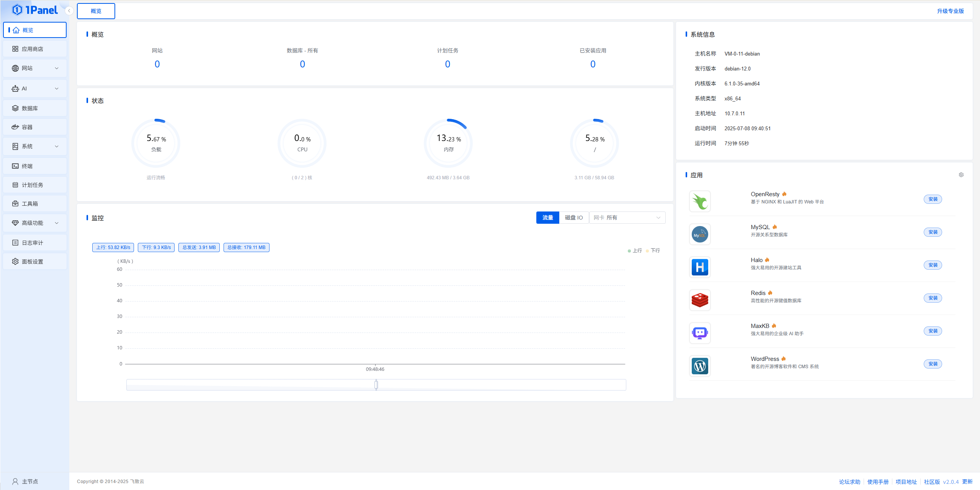
Task: Open 计划任务 in the sidebar
Action: click(34, 185)
